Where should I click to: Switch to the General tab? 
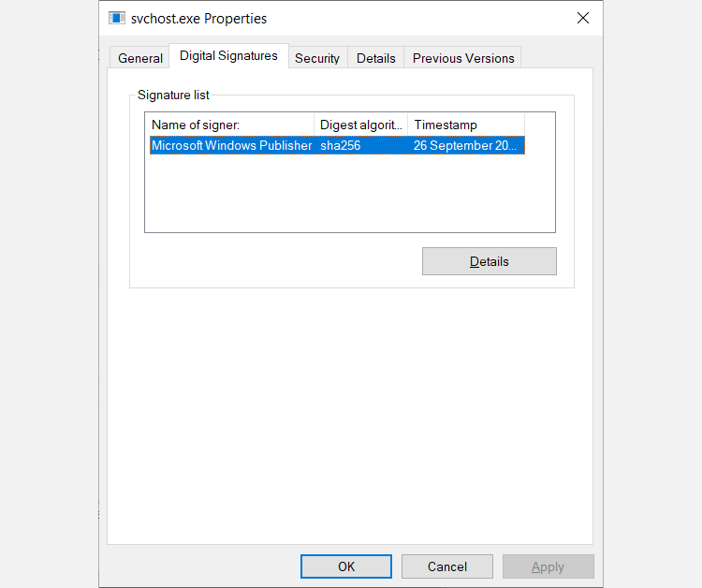coord(140,58)
